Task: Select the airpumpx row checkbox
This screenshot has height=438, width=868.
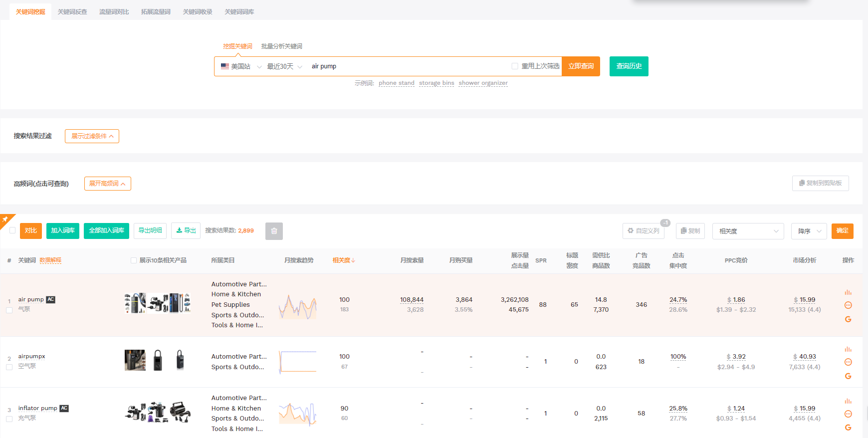Action: [9, 367]
